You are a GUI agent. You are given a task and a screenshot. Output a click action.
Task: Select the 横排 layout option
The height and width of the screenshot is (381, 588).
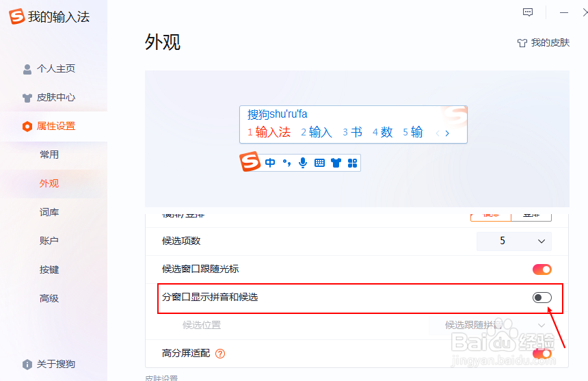[x=491, y=216]
